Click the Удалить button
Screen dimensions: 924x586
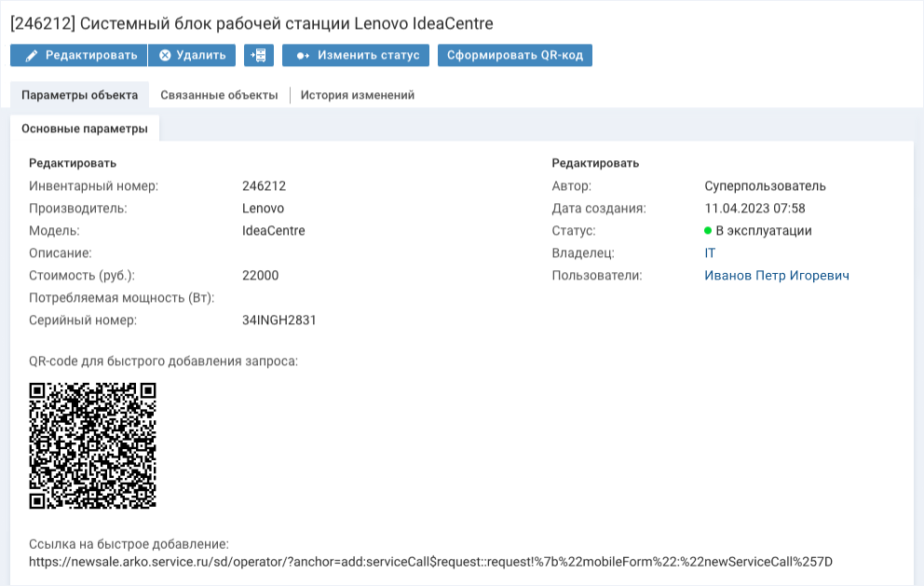(192, 55)
